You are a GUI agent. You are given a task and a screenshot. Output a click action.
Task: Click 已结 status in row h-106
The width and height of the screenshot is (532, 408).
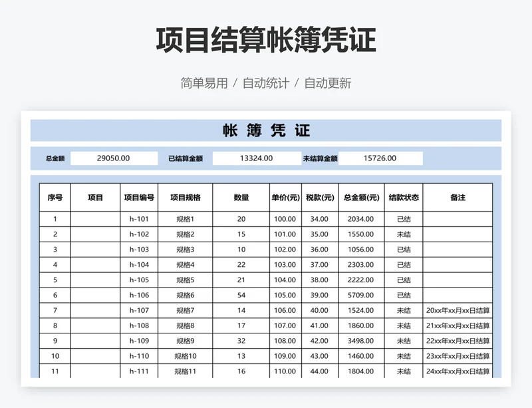[x=404, y=296]
